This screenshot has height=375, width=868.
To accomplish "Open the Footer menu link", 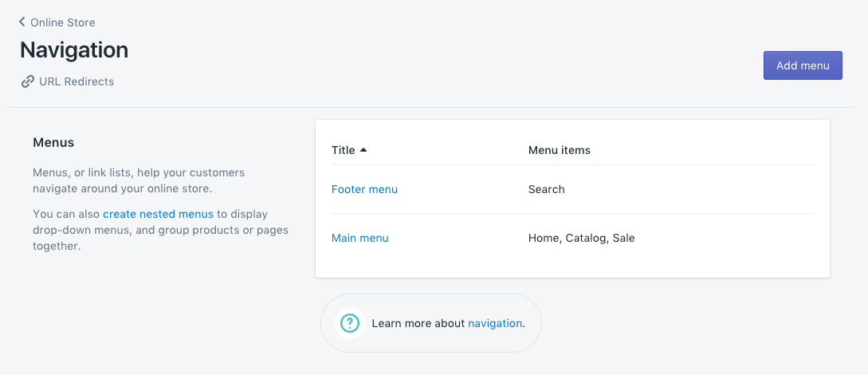I will point(364,189).
